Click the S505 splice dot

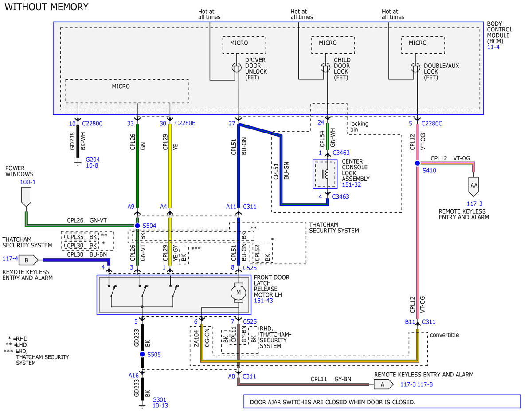[142, 354]
